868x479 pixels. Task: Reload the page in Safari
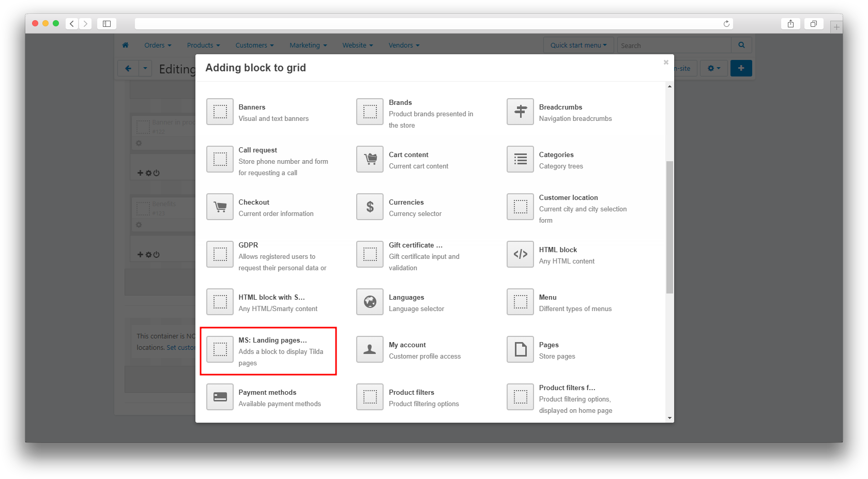[726, 24]
